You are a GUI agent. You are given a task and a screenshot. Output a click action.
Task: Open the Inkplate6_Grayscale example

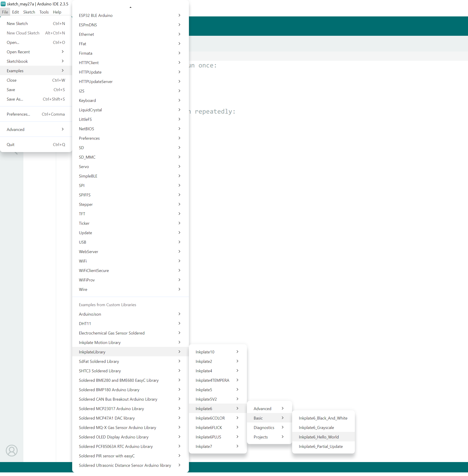pos(316,427)
